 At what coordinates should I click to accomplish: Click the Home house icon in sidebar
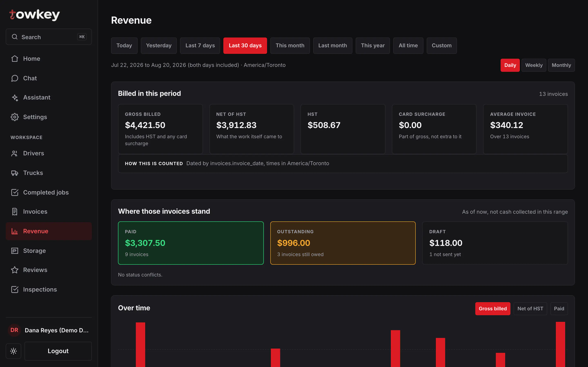pos(14,59)
